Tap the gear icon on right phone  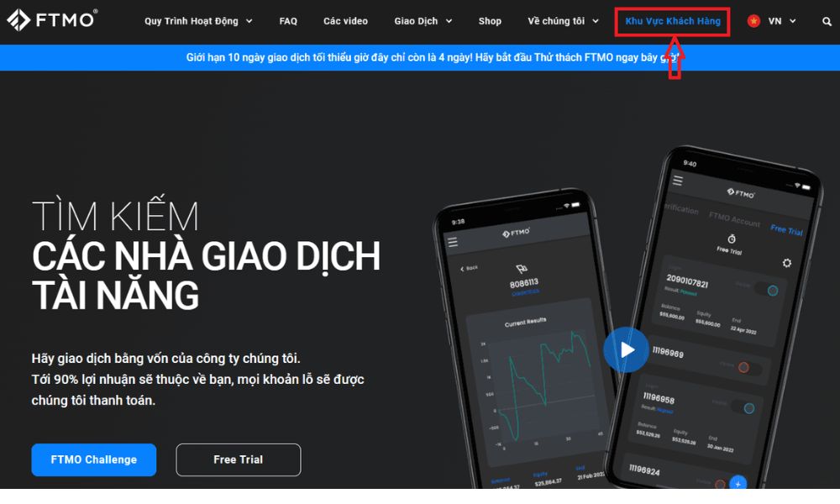(x=786, y=263)
